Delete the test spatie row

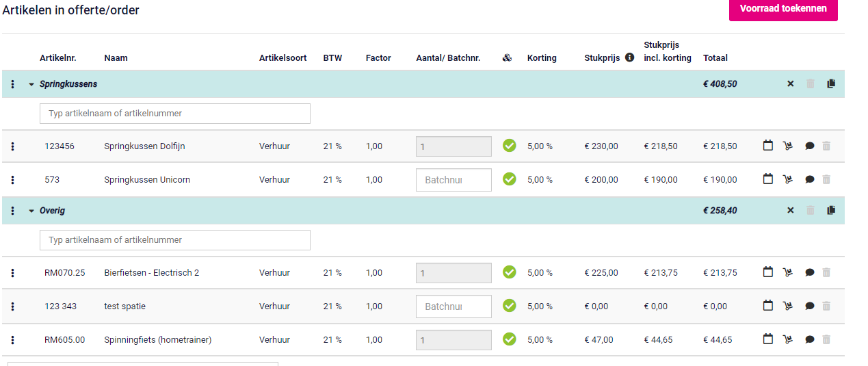pos(826,306)
